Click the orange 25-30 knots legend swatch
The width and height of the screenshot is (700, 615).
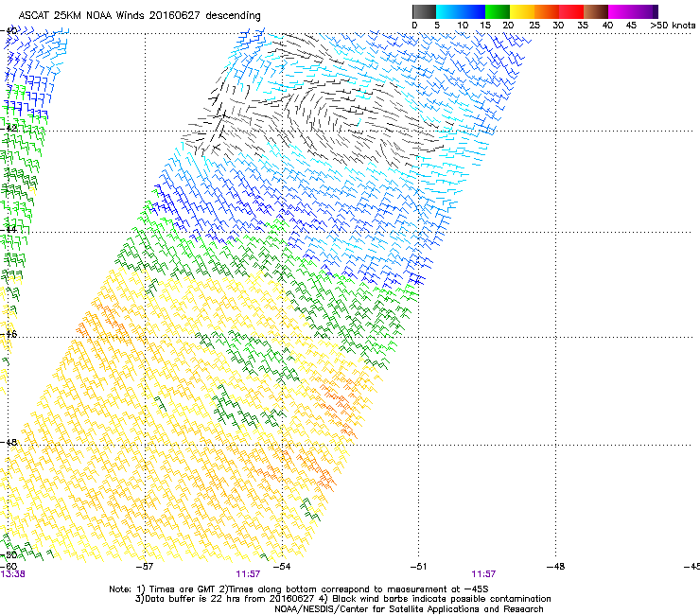pos(547,11)
